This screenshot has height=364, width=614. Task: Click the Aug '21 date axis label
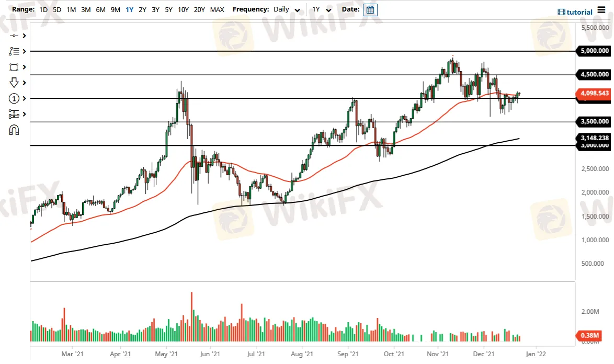302,354
